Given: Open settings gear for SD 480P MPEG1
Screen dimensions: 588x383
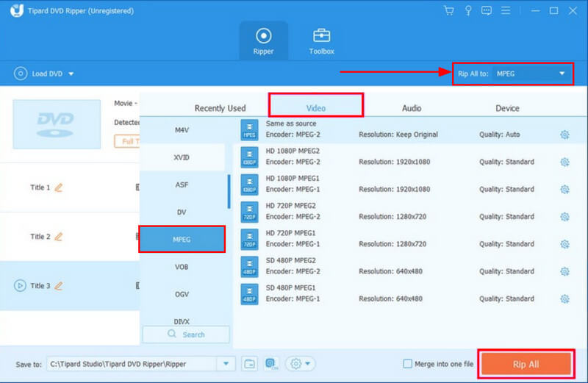Looking at the screenshot, I should tap(564, 299).
